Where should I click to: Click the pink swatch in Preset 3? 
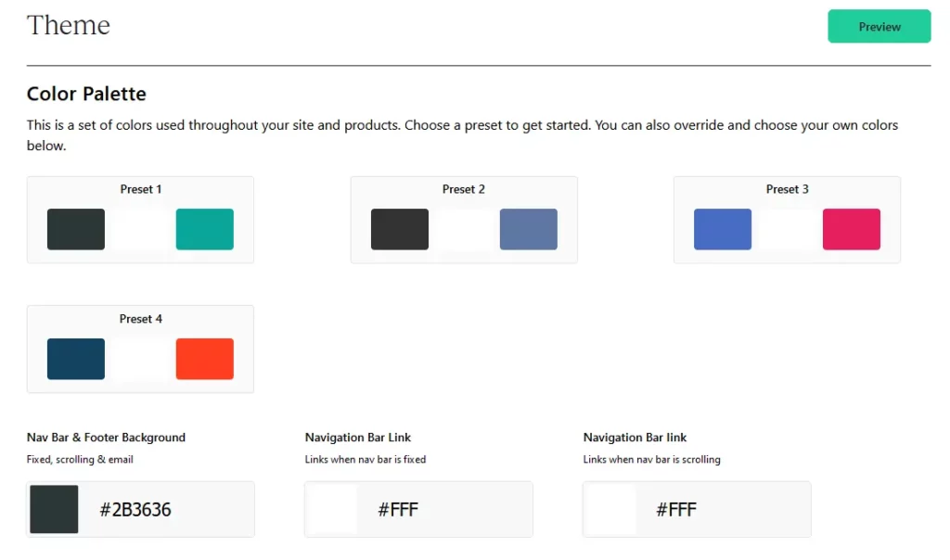coord(851,229)
